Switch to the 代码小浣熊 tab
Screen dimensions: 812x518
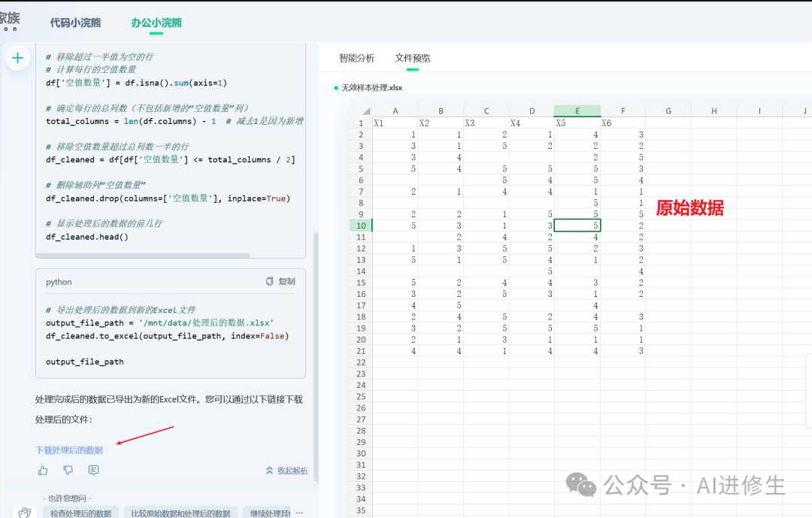pyautogui.click(x=75, y=23)
